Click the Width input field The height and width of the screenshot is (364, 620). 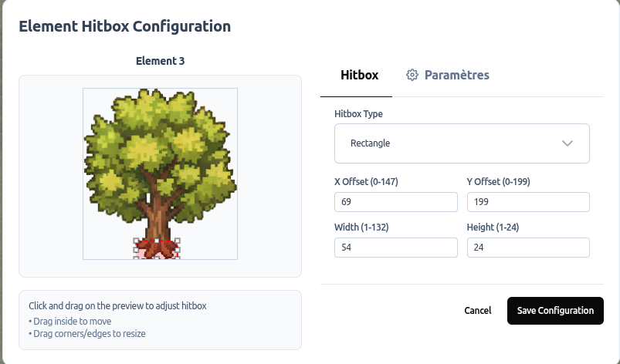coord(395,248)
